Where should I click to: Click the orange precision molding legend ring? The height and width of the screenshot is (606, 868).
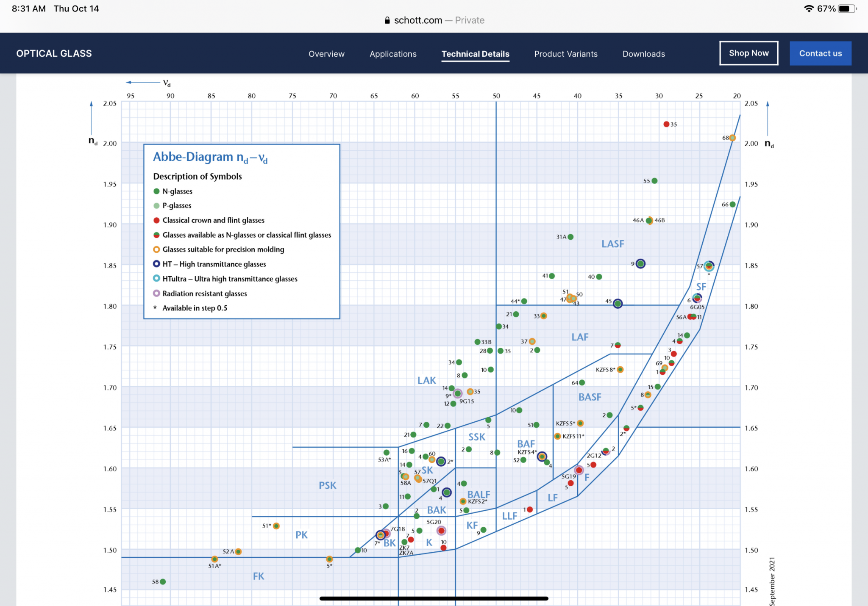156,249
